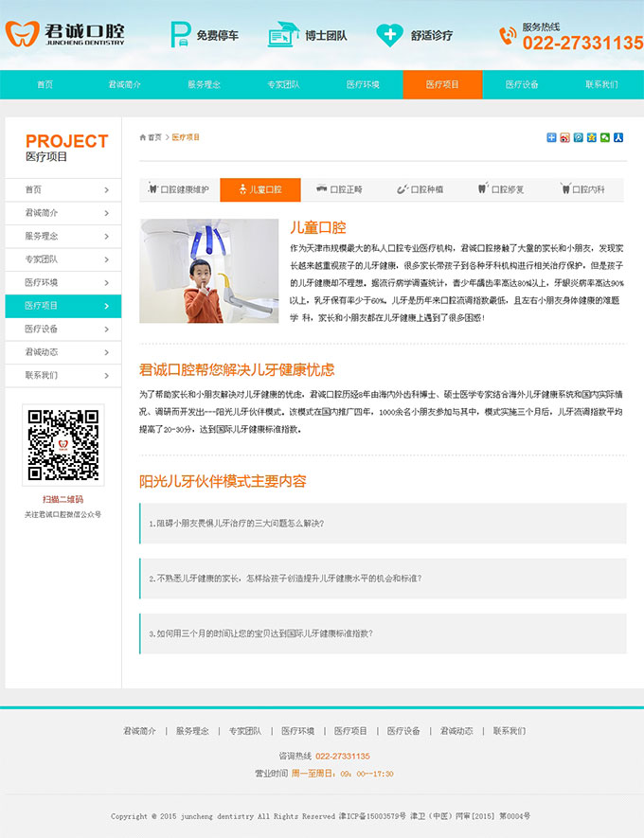Share via the green WeChat icon
Viewport: 644px width, 838px height.
[605, 137]
